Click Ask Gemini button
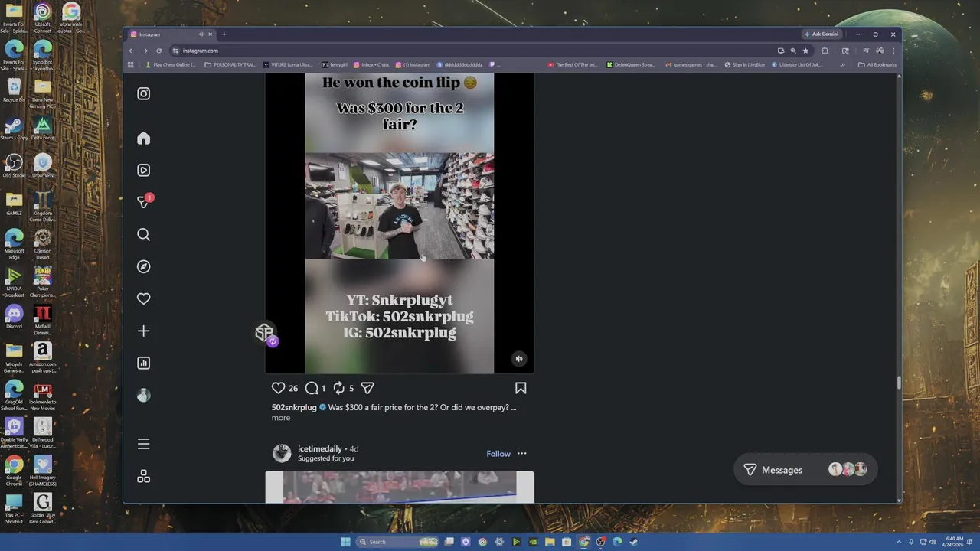 tap(822, 34)
